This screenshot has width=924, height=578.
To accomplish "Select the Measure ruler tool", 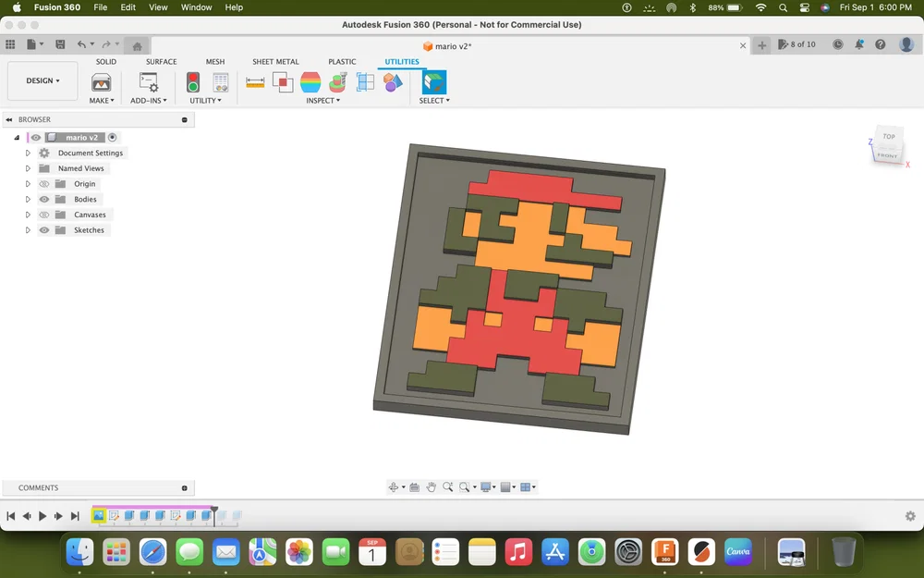I will tap(255, 82).
